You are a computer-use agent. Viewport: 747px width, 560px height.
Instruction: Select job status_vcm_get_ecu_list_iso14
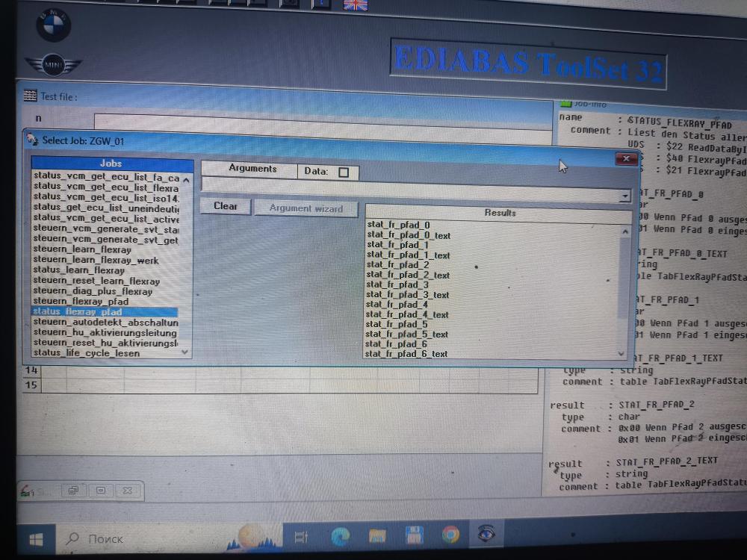(x=106, y=198)
